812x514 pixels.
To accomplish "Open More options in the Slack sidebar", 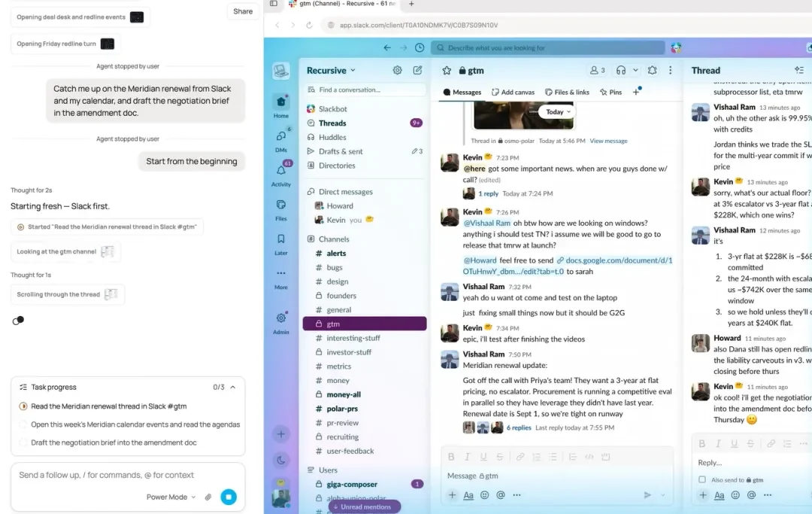I will click(281, 278).
